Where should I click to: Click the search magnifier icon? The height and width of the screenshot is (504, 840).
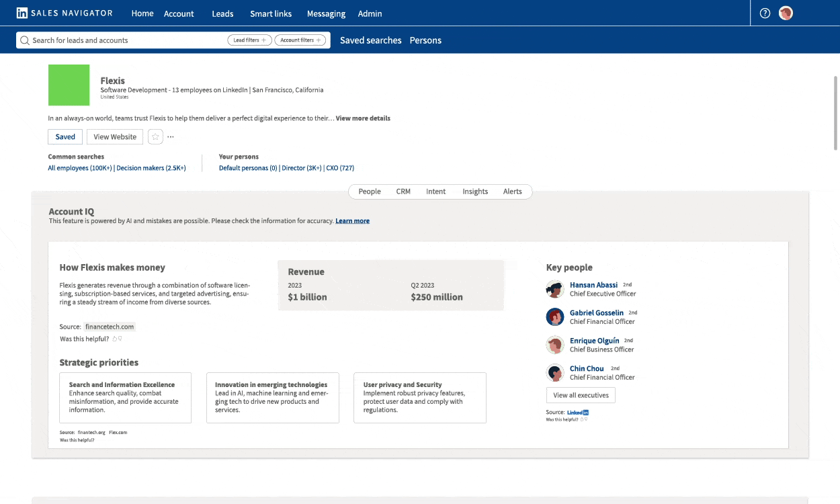(x=25, y=40)
